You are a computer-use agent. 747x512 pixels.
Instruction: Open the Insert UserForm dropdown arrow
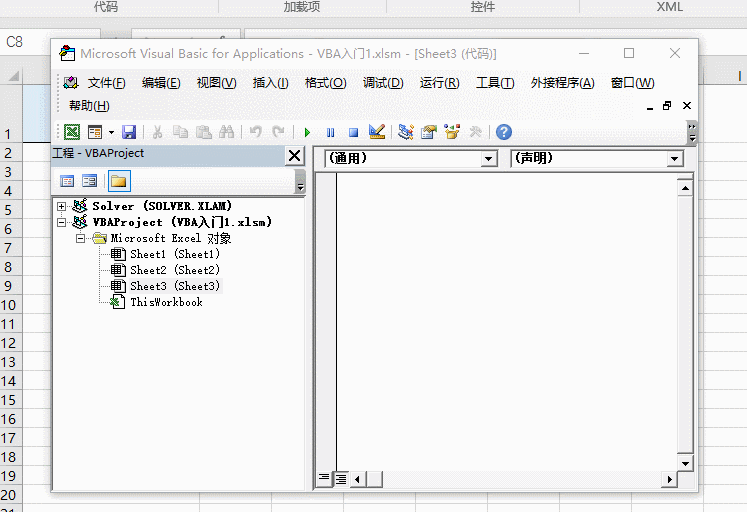pos(111,132)
